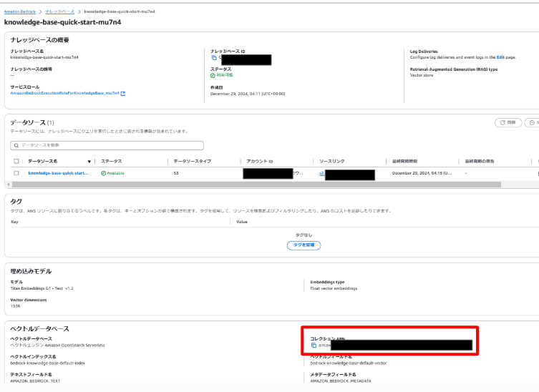Click the 同期 sync button
The image size is (539, 392).
tap(508, 122)
